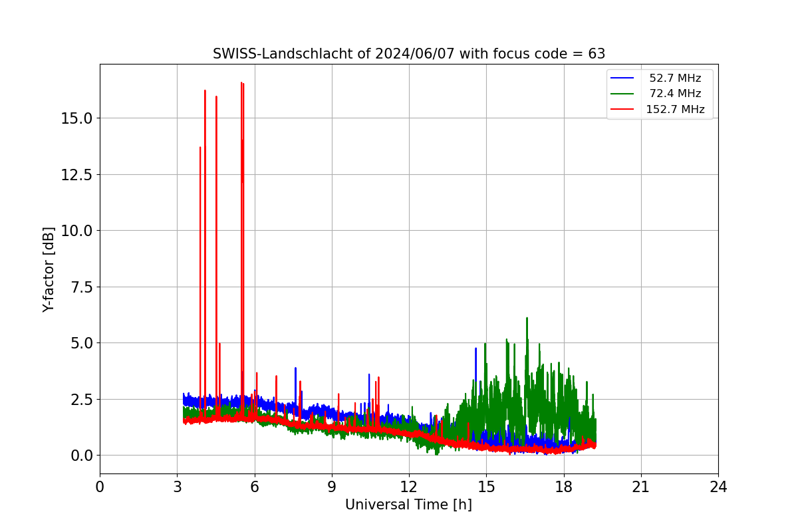Image resolution: width=798 pixels, height=532 pixels.
Task: Click the y-axis tick label 5.0
Action: pyautogui.click(x=82, y=343)
